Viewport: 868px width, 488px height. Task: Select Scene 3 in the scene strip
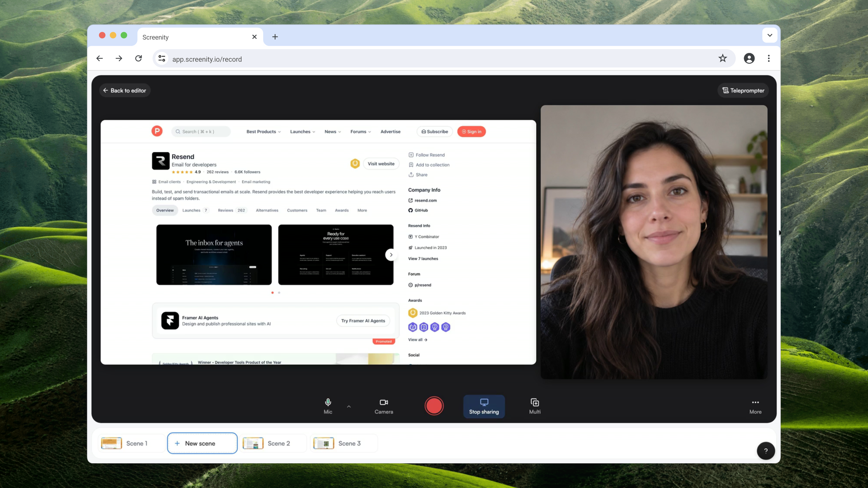(x=344, y=443)
